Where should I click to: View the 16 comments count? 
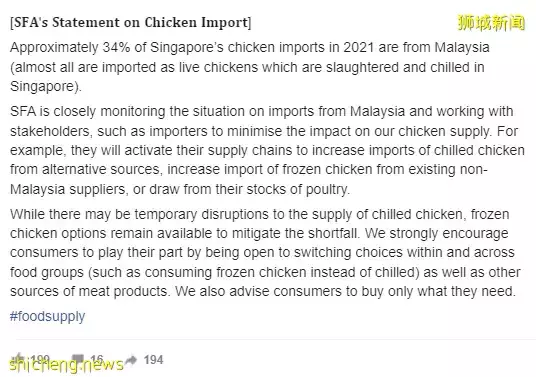coord(97,360)
